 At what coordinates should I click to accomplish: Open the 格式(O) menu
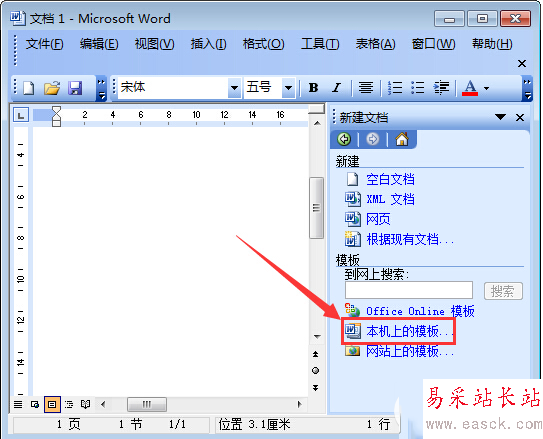(x=264, y=44)
